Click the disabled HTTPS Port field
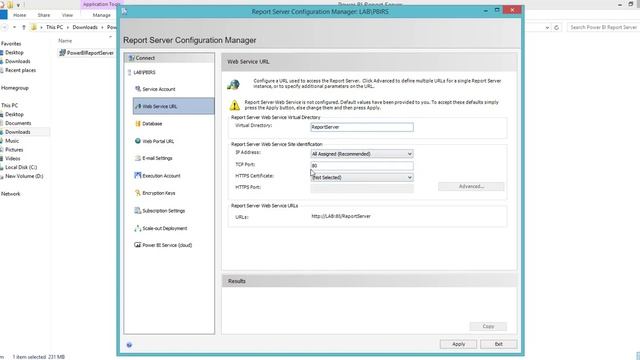 click(x=362, y=188)
